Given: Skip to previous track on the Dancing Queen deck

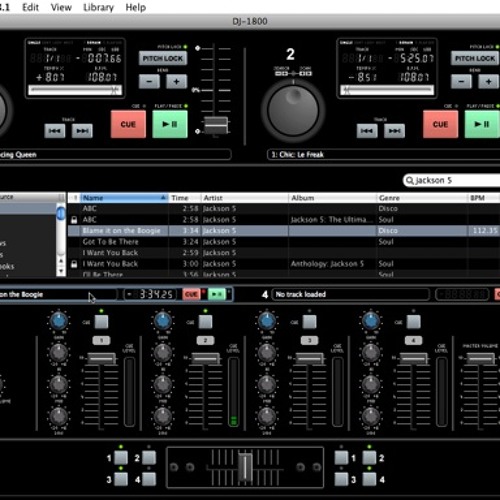Looking at the screenshot, I should point(55,131).
